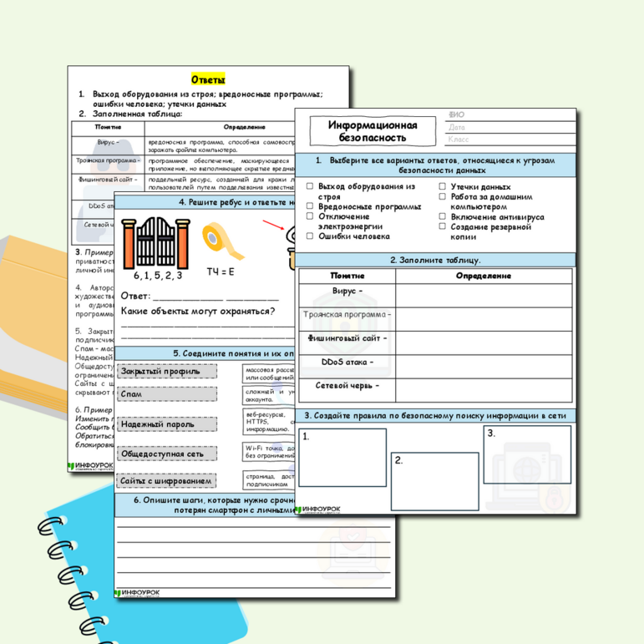Click the yellow highlighted 'Ответы' heading
This screenshot has width=644, height=644.
208,79
